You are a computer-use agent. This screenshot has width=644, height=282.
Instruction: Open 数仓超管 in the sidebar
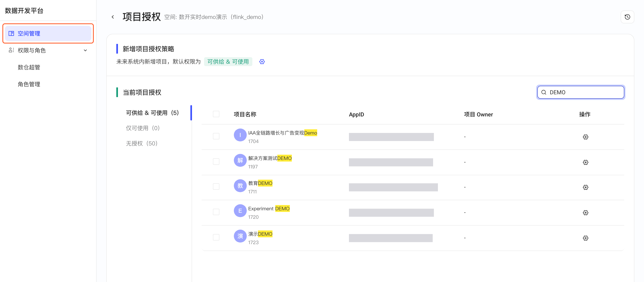click(29, 67)
